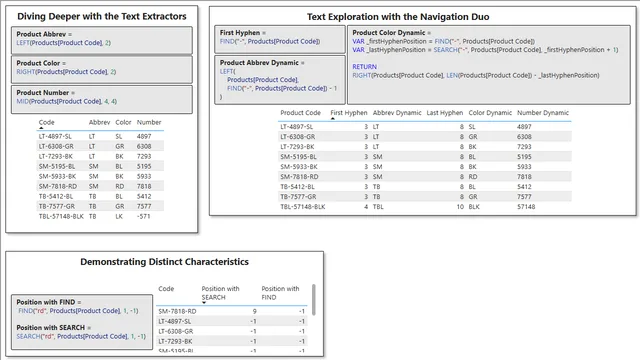This screenshot has height=360, width=640.
Task: Click Last Hyphen value 10
Action: 460,207
